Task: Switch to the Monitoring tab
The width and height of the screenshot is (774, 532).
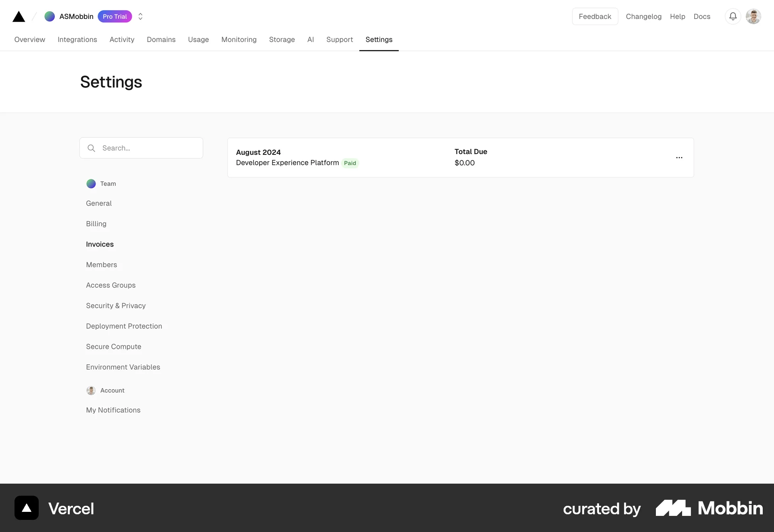Action: (239, 39)
